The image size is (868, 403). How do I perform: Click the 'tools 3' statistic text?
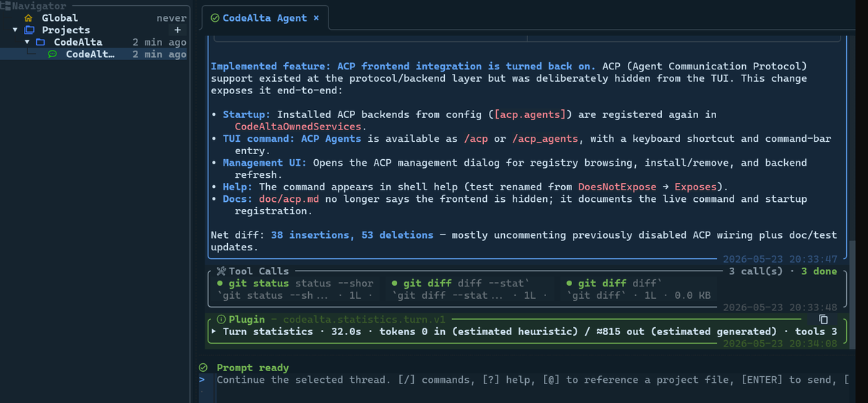pyautogui.click(x=816, y=331)
